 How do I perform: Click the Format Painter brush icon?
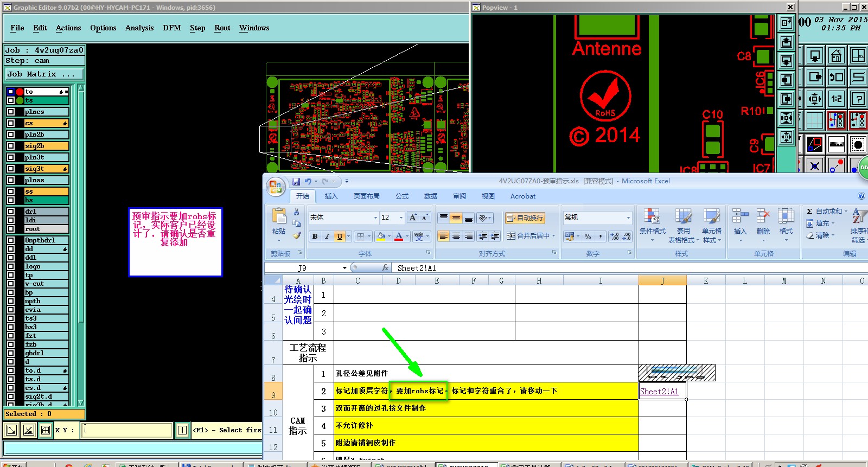tap(297, 235)
